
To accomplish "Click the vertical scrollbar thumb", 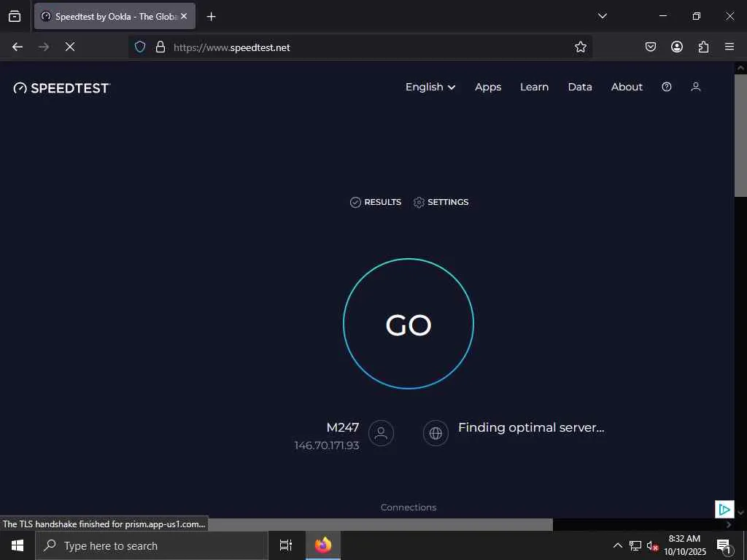I will tap(740, 135).
